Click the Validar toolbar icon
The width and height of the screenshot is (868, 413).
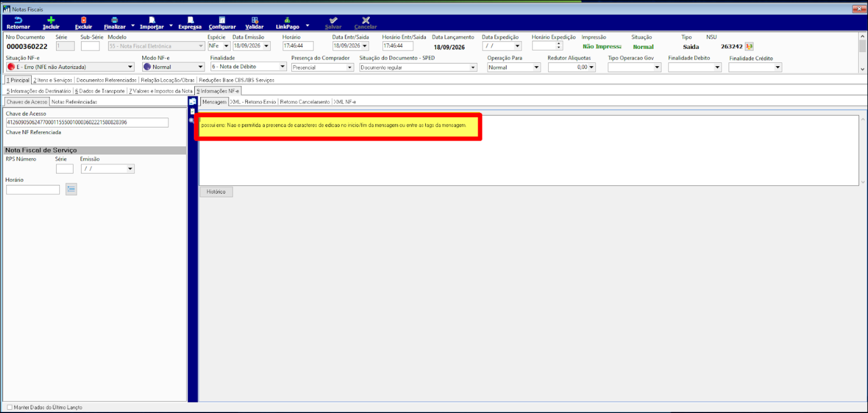pyautogui.click(x=255, y=20)
